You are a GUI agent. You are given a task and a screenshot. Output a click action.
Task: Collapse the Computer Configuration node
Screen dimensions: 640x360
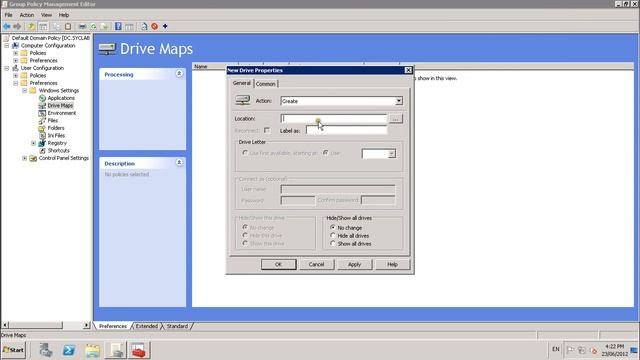point(7,45)
